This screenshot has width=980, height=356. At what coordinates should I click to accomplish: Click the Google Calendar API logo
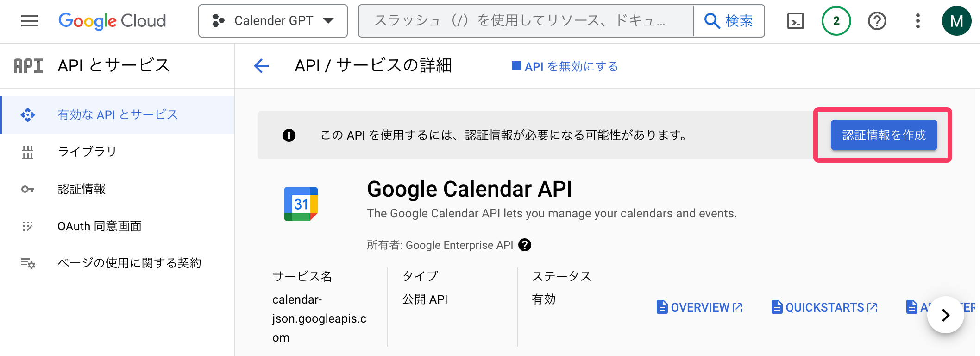pyautogui.click(x=301, y=204)
